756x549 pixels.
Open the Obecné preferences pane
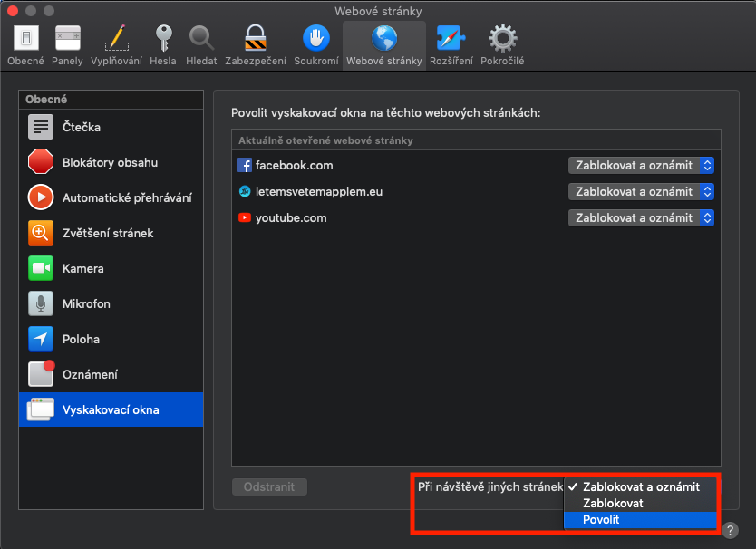pyautogui.click(x=25, y=44)
